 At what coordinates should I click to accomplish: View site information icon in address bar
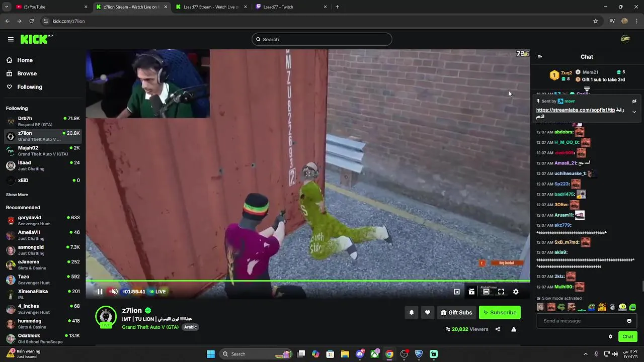coord(46,21)
